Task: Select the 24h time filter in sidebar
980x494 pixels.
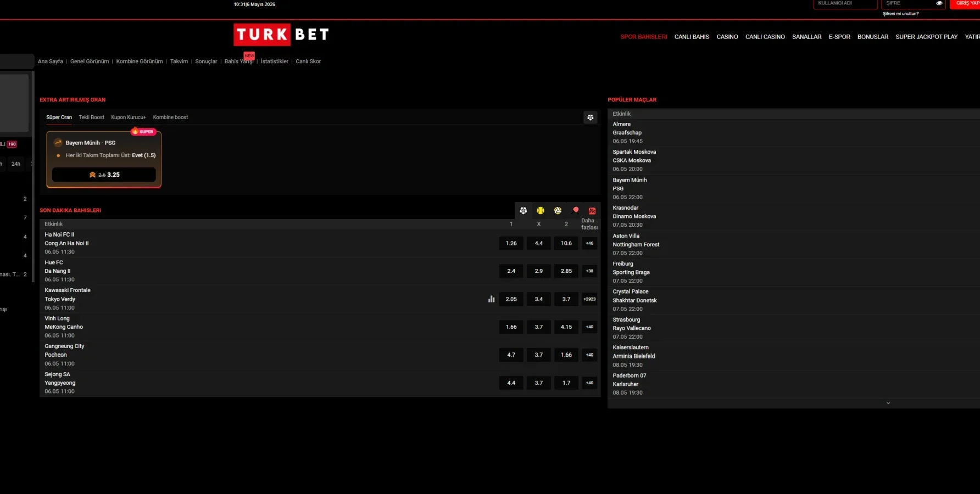Action: click(x=16, y=164)
